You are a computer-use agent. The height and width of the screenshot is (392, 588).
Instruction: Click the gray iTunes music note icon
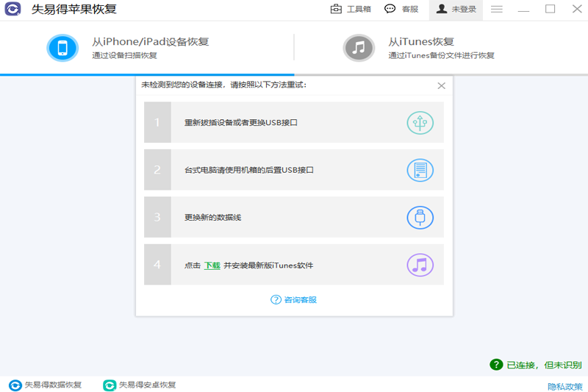pyautogui.click(x=359, y=48)
